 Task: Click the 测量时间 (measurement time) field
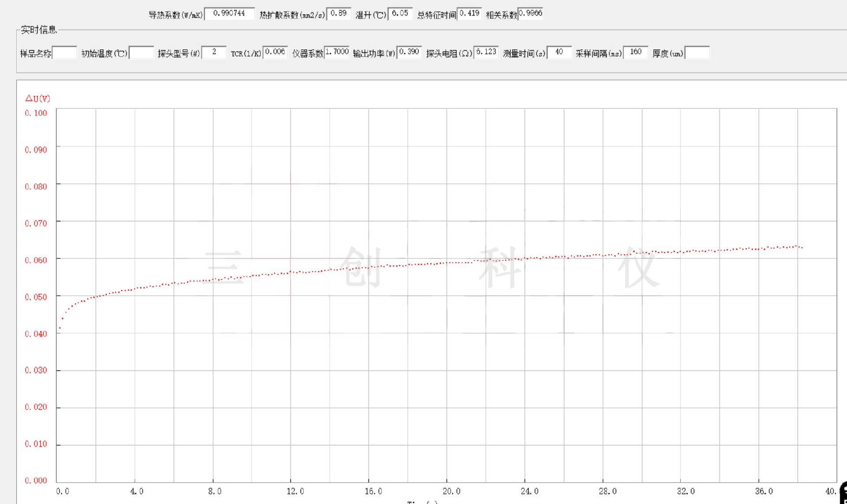tap(559, 52)
